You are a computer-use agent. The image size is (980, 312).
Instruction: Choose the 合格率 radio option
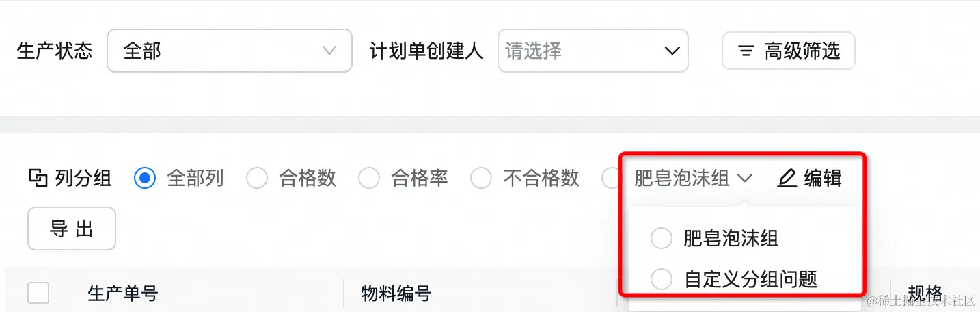coord(368,179)
